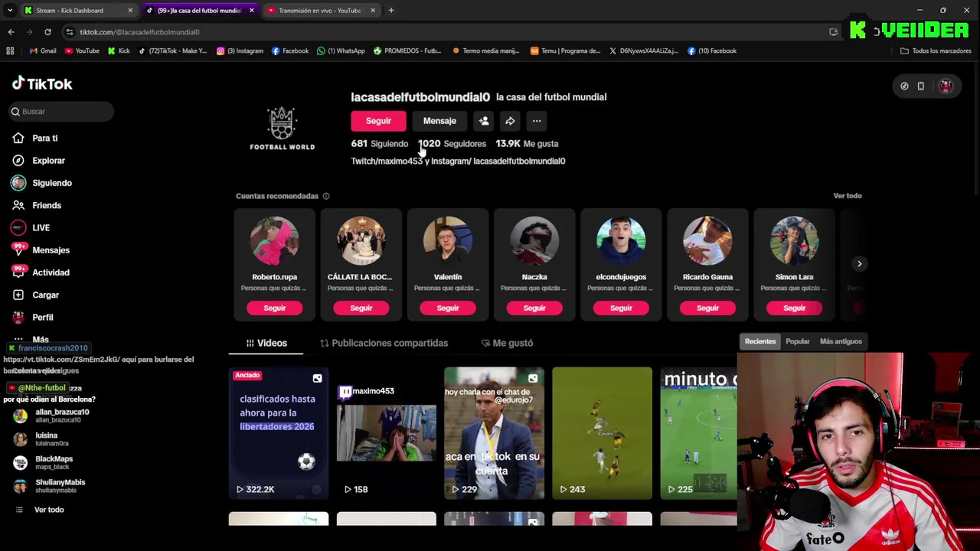
Task: Select the Videos tab
Action: [x=266, y=343]
